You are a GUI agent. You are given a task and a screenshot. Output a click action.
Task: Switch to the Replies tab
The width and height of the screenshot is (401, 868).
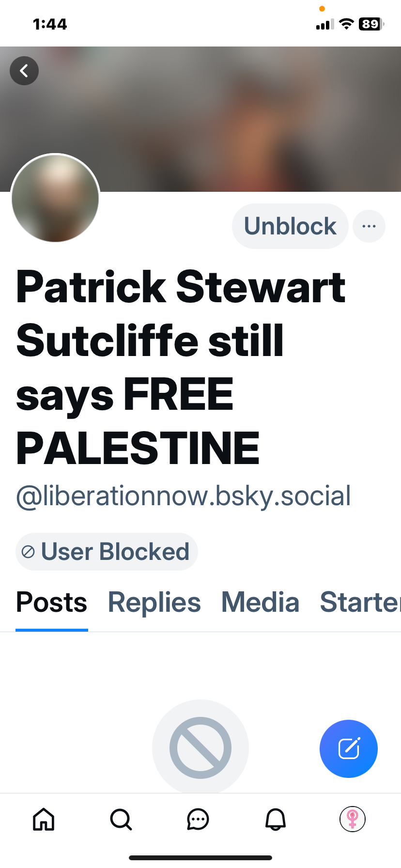point(154,603)
